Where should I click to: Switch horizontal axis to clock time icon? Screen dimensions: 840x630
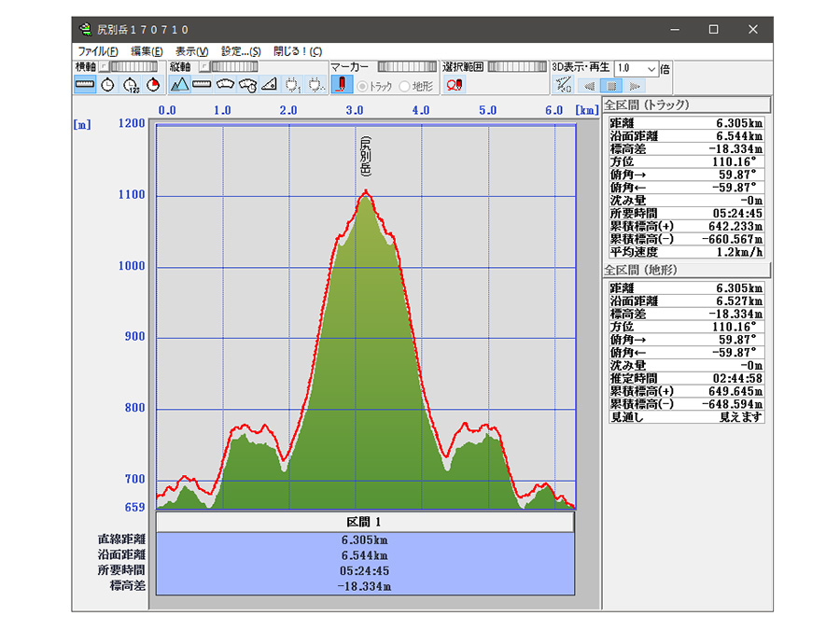(x=108, y=85)
